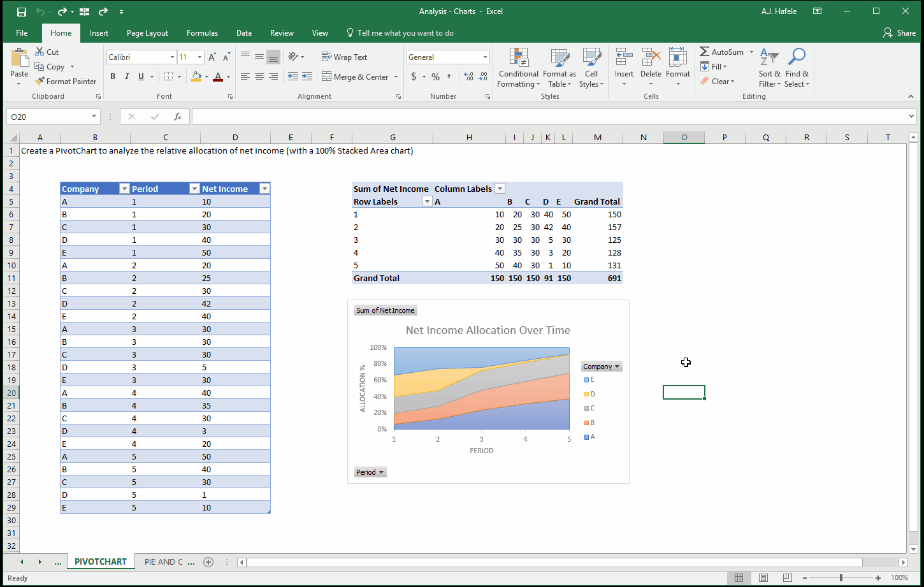Click the chart's Period field button
The width and height of the screenshot is (924, 587).
(370, 472)
